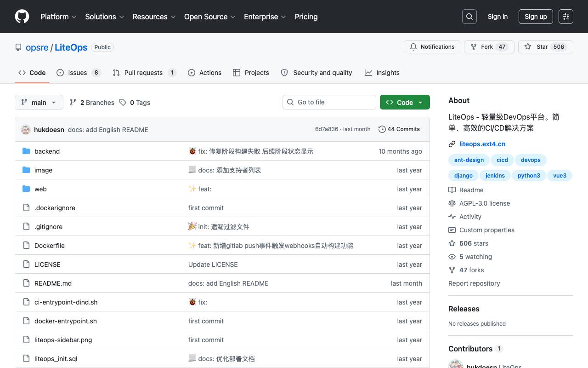588x368 pixels.
Task: Switch to the Actions tab
Action: coord(204,73)
